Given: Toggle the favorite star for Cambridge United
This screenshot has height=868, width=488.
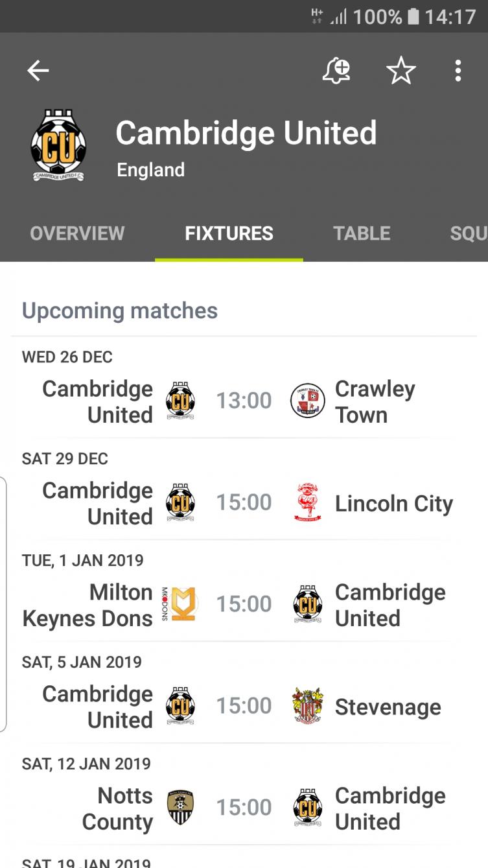Looking at the screenshot, I should [401, 70].
